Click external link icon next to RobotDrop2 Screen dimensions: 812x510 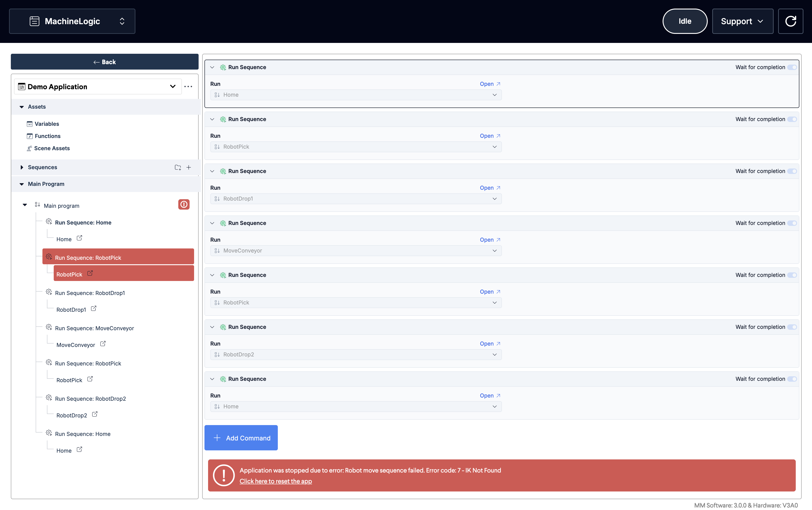click(95, 414)
